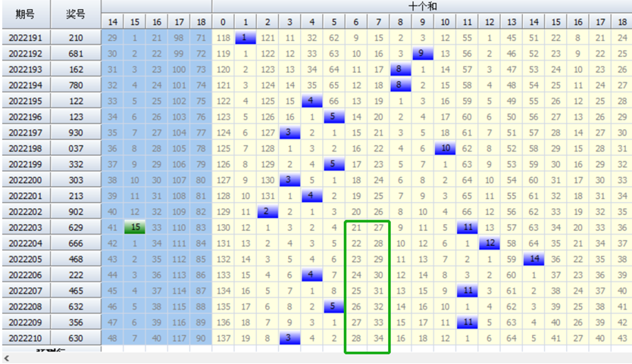This screenshot has width=632, height=364.
Task: Click blue highlighted 14 in row 2022205
Action: (534, 259)
